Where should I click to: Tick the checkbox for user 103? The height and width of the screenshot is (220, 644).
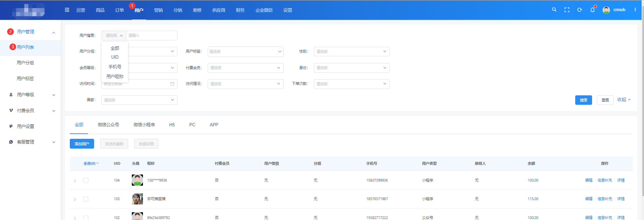pyautogui.click(x=86, y=199)
